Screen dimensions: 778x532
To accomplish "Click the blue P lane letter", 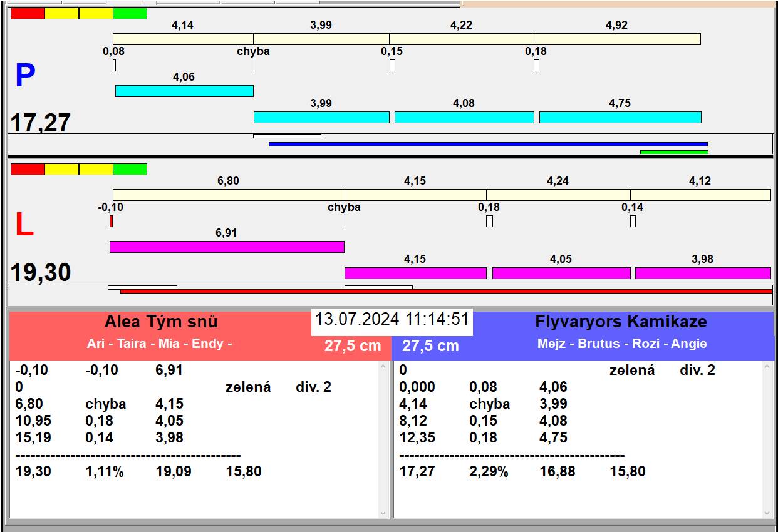I will point(25,76).
